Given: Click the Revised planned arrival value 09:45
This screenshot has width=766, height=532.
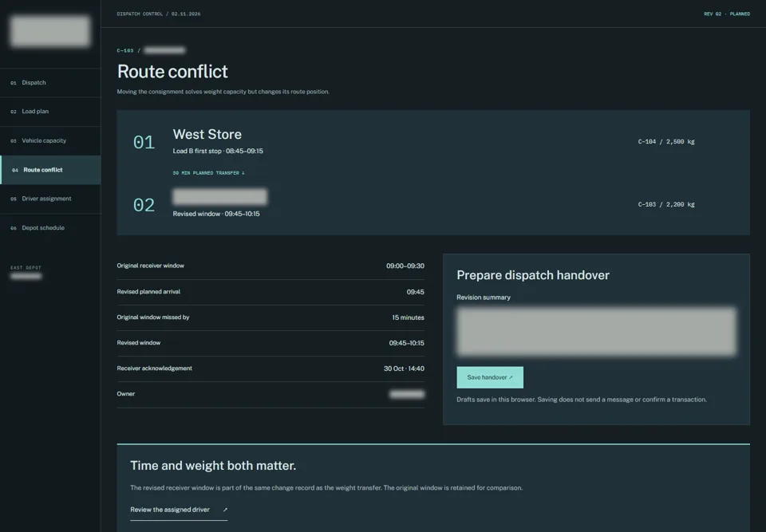Looking at the screenshot, I should coord(415,292).
